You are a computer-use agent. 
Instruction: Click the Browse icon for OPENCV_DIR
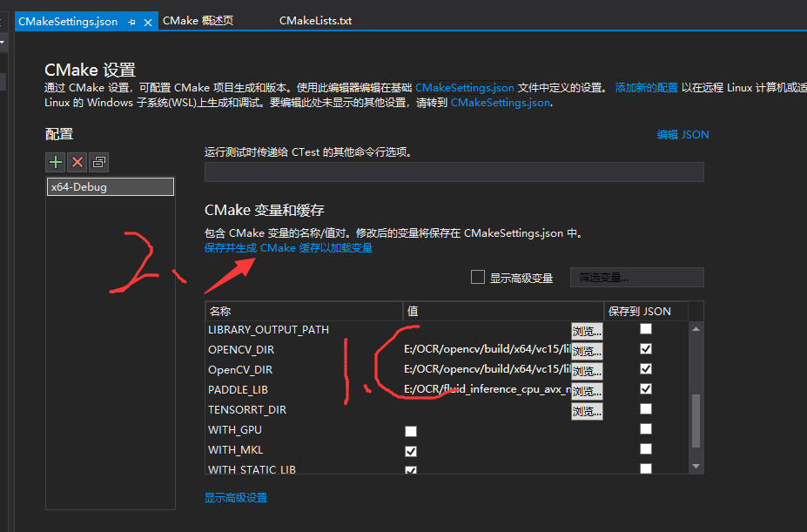[x=587, y=350]
